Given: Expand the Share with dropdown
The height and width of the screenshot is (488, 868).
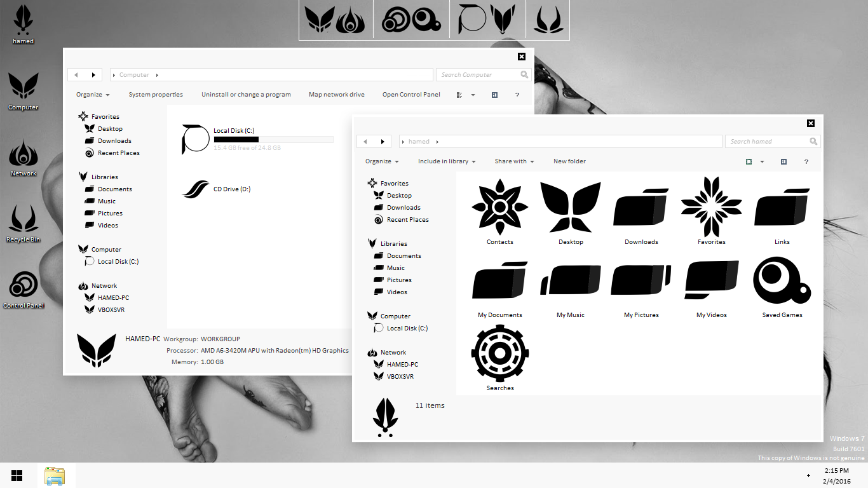Looking at the screenshot, I should [514, 161].
